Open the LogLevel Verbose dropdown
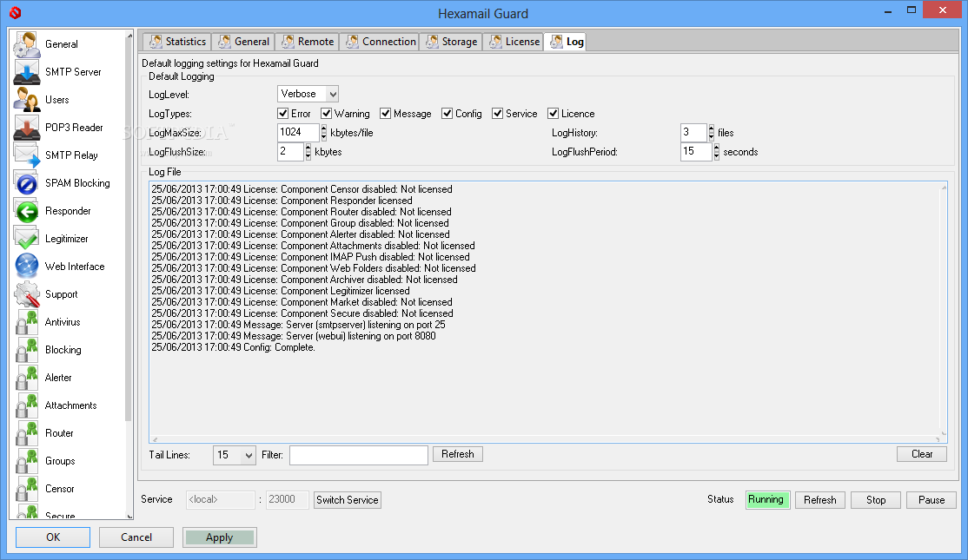The image size is (968, 560). pos(308,94)
